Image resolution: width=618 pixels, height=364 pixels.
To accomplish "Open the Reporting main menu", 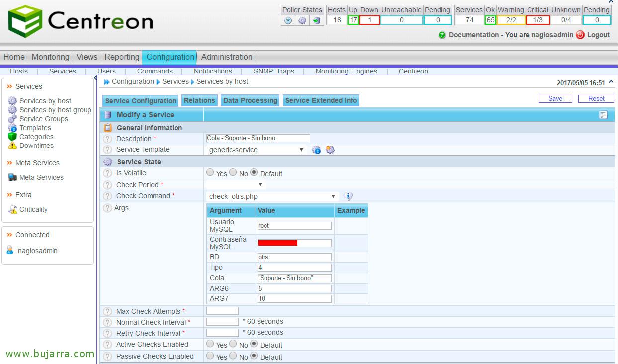I will click(x=122, y=57).
